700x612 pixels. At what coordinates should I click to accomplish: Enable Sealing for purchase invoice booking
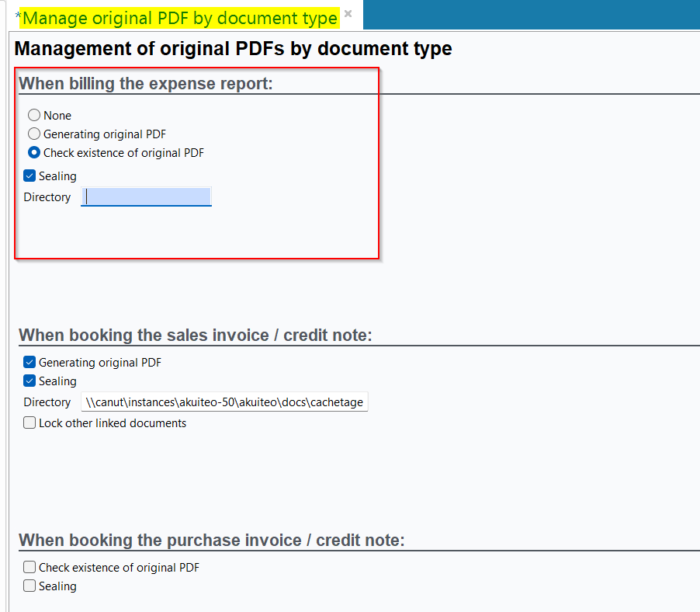29,586
